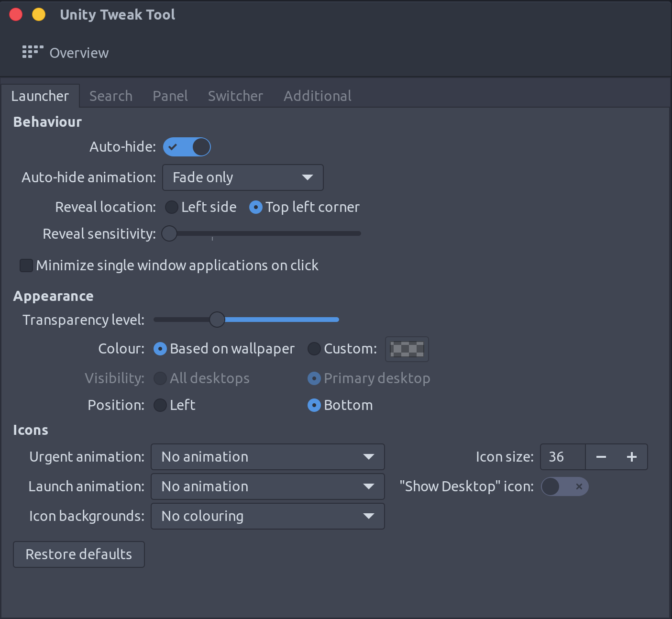672x619 pixels.
Task: Open the Auto-hide animation dropdown
Action: coord(243,177)
